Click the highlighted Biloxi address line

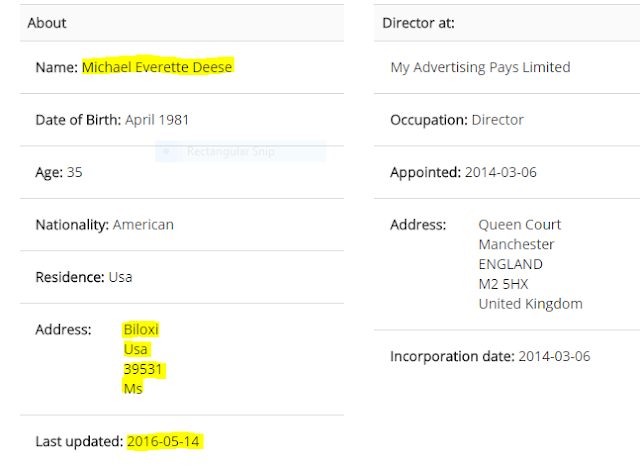tap(141, 329)
